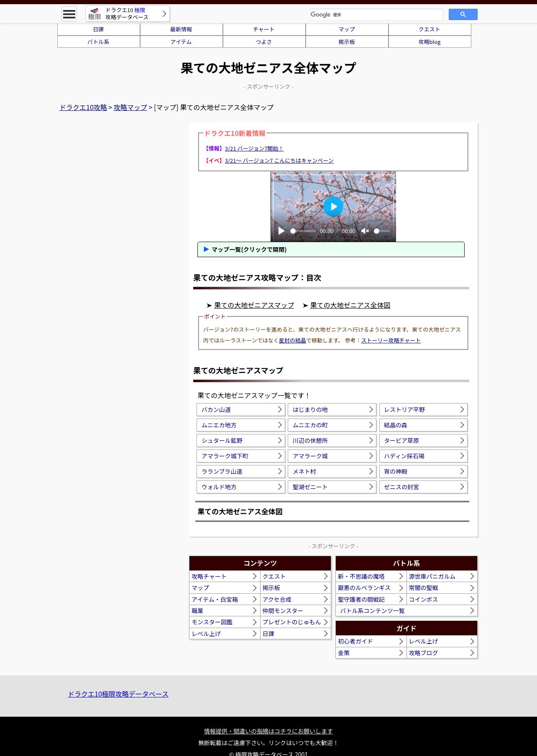Screen dimensions: 537x756
Task: Open the ラランブラ山道 map button
Action: click(241, 472)
